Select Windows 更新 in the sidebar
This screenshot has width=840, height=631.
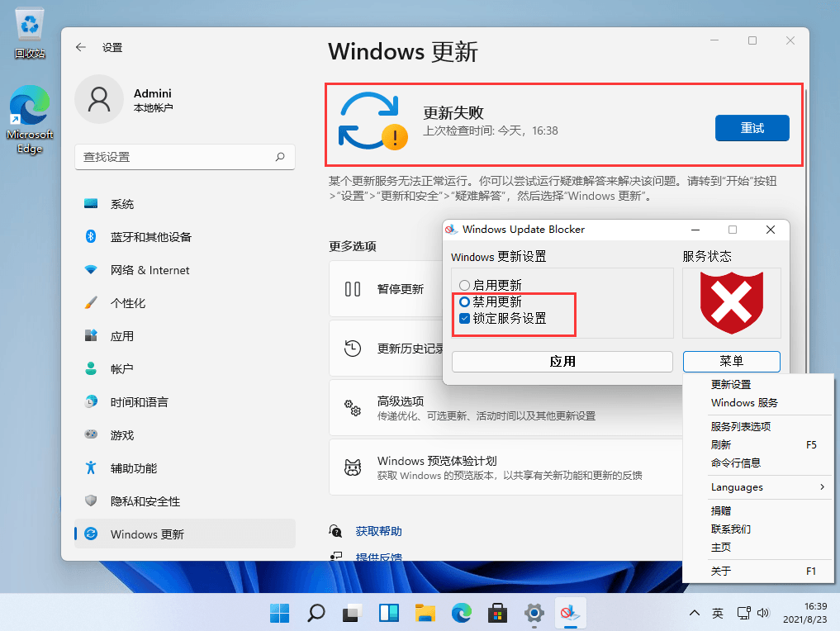pos(185,534)
